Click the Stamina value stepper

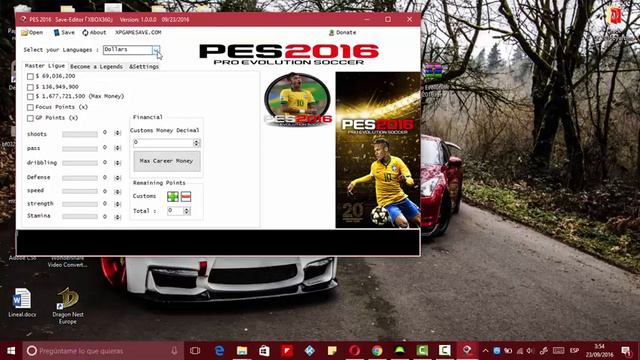click(118, 217)
